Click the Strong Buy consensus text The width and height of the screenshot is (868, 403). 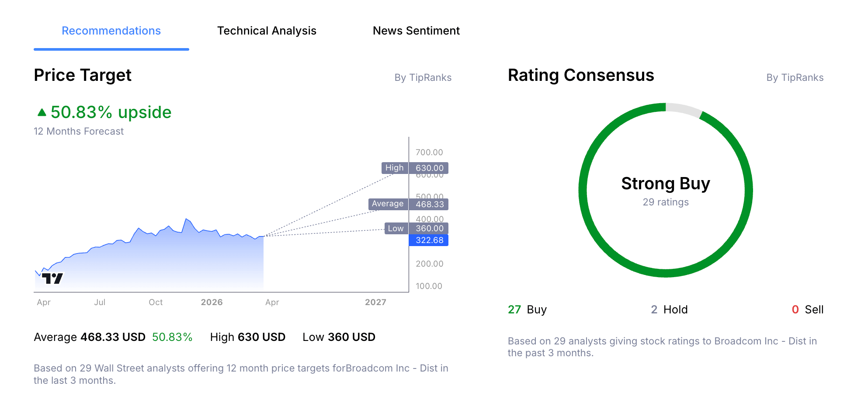pos(666,184)
